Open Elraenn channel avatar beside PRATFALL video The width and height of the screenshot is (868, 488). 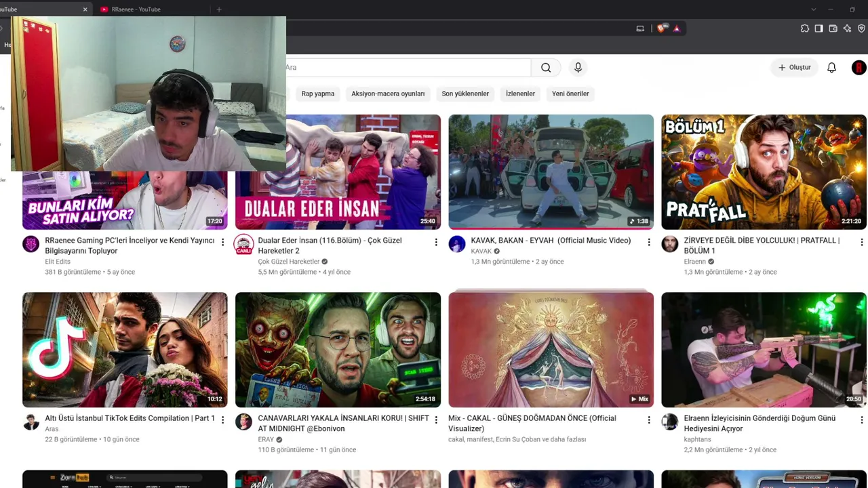pos(670,244)
